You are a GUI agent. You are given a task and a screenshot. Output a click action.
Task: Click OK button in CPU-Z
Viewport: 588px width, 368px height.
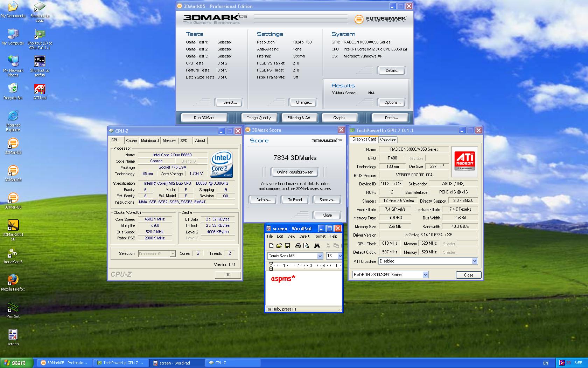click(228, 275)
